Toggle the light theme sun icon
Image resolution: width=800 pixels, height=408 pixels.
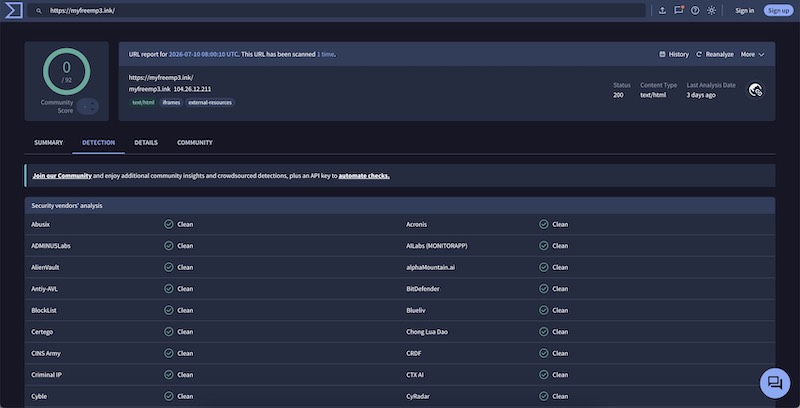[711, 11]
